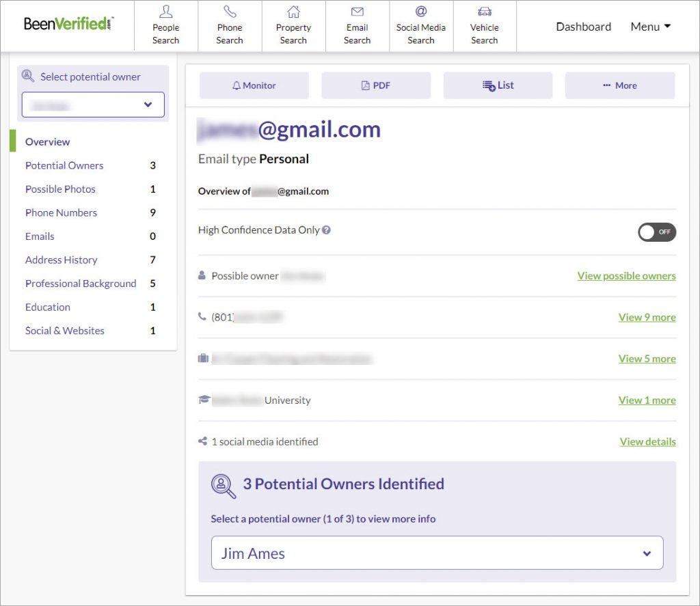
Task: Click the '1 social media identified' text
Action: coord(265,442)
